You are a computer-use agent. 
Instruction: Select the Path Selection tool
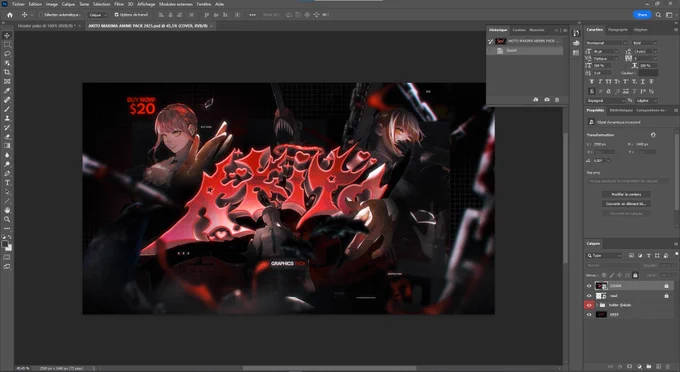coord(7,192)
